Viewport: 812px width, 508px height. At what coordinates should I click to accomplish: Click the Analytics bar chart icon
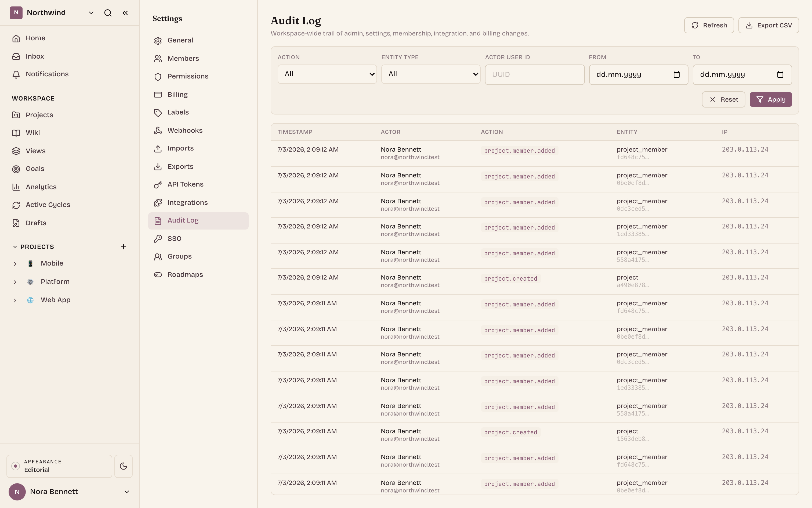pos(16,187)
